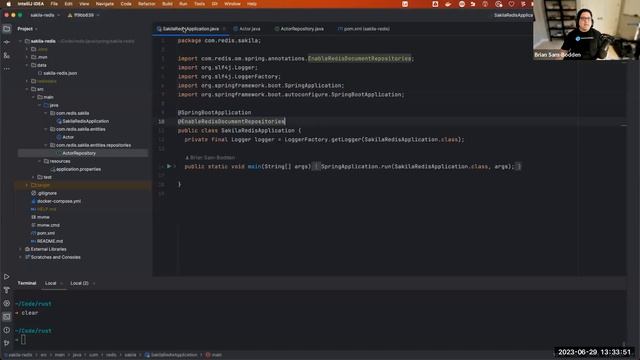Open the sakila-redis project dropdown
Screen dimensions: 640x360
[44, 15]
